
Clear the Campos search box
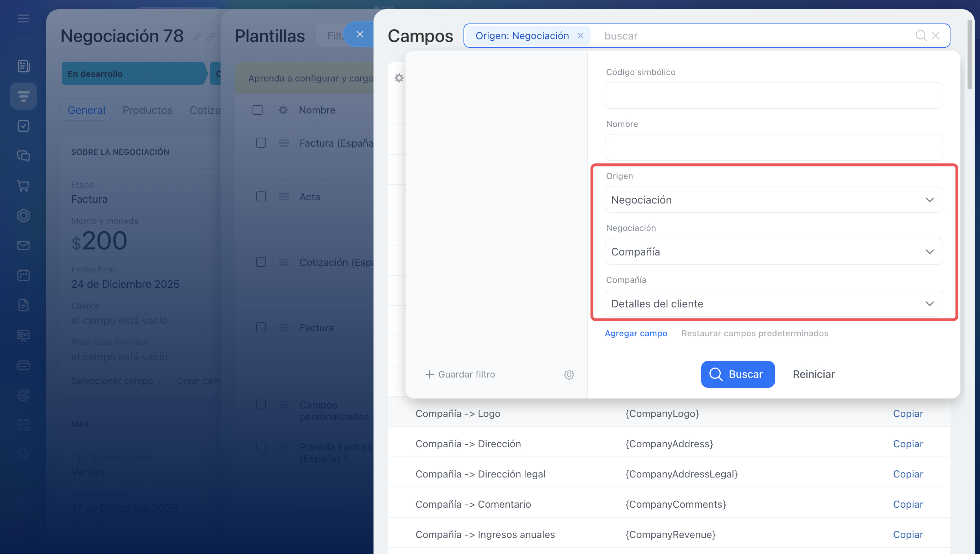tap(936, 36)
